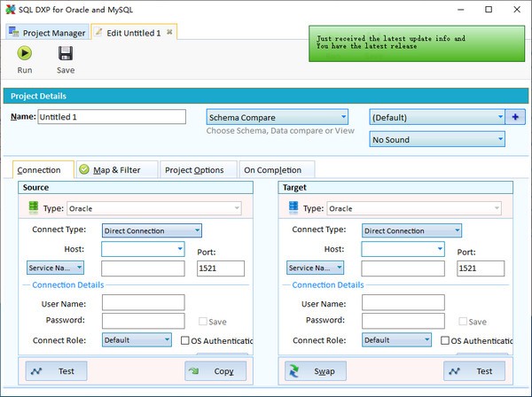Click the Target Oracle database type icon
Screen dimensions: 532x397
[x=293, y=208]
